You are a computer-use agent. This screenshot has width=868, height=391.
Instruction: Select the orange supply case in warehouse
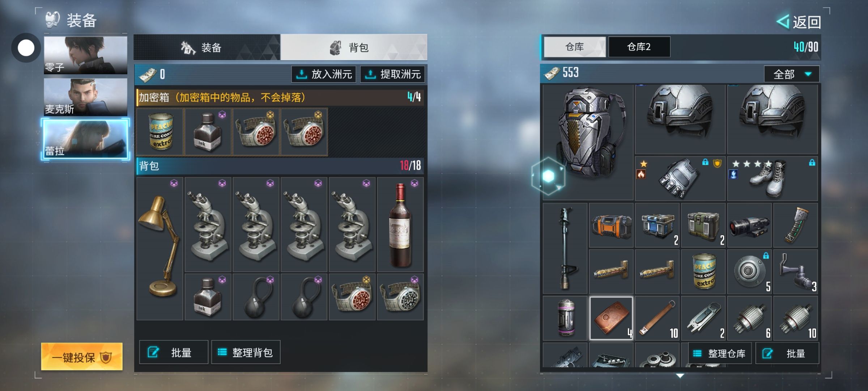[x=611, y=225]
